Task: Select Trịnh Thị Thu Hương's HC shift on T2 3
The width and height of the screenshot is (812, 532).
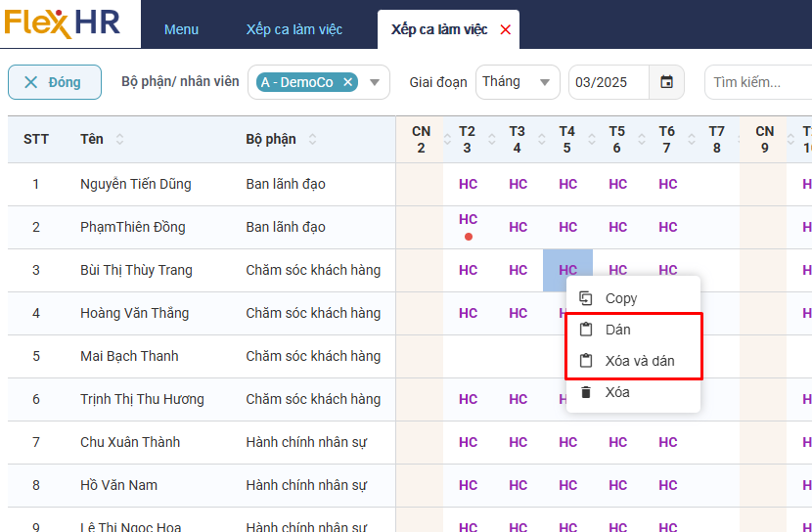Action: [x=469, y=399]
